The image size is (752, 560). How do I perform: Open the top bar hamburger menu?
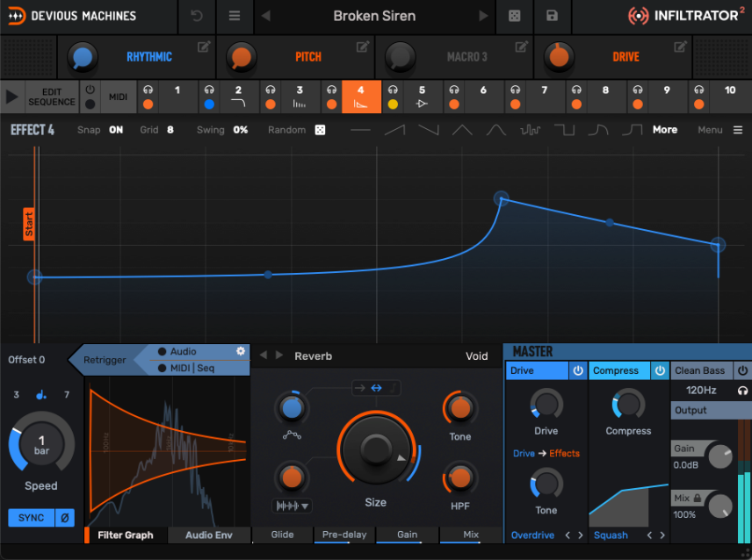(235, 16)
